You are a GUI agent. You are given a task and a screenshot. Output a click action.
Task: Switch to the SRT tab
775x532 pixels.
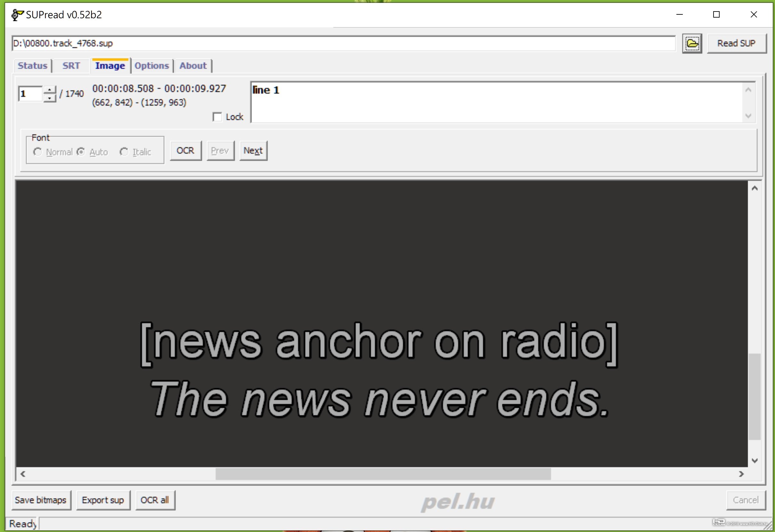(71, 66)
